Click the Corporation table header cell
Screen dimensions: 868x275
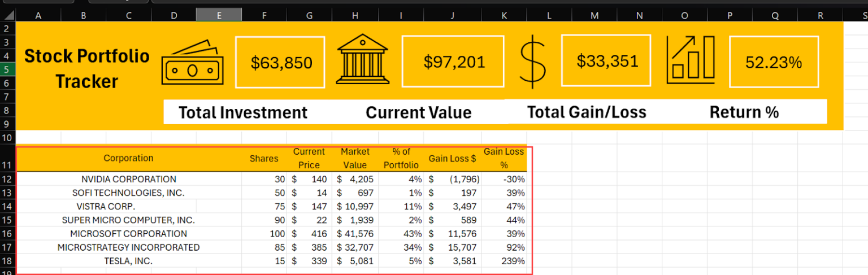(x=128, y=158)
